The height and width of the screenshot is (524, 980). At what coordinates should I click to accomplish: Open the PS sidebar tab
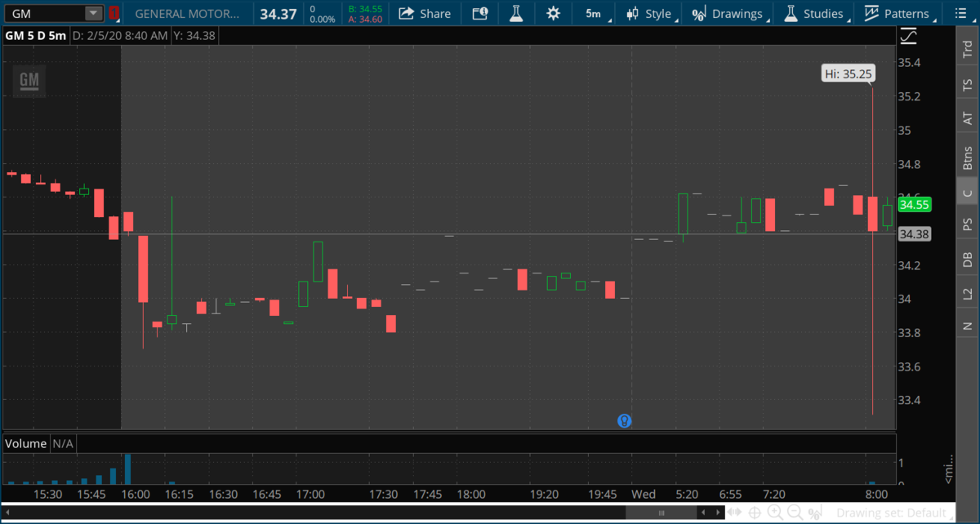click(x=968, y=224)
